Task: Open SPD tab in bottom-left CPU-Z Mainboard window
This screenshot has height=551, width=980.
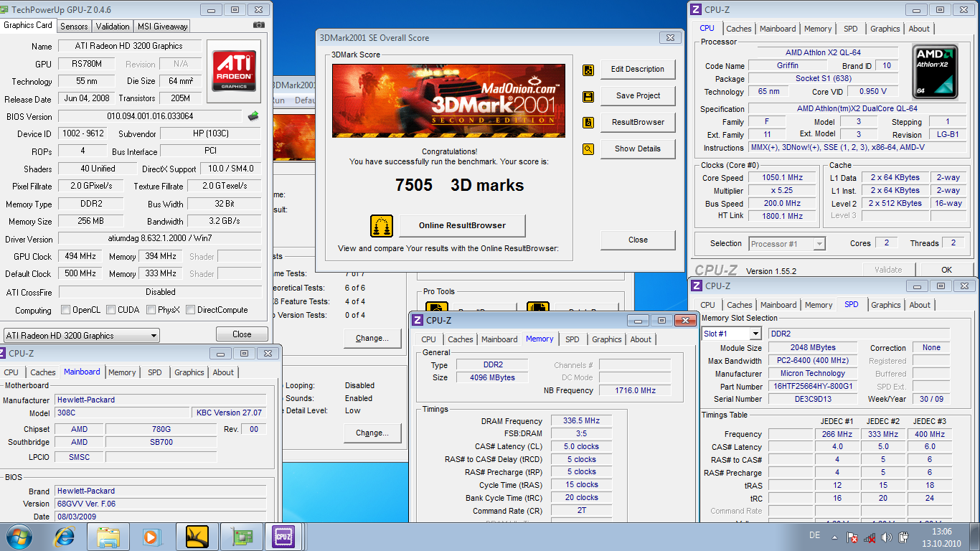Action: tap(155, 372)
